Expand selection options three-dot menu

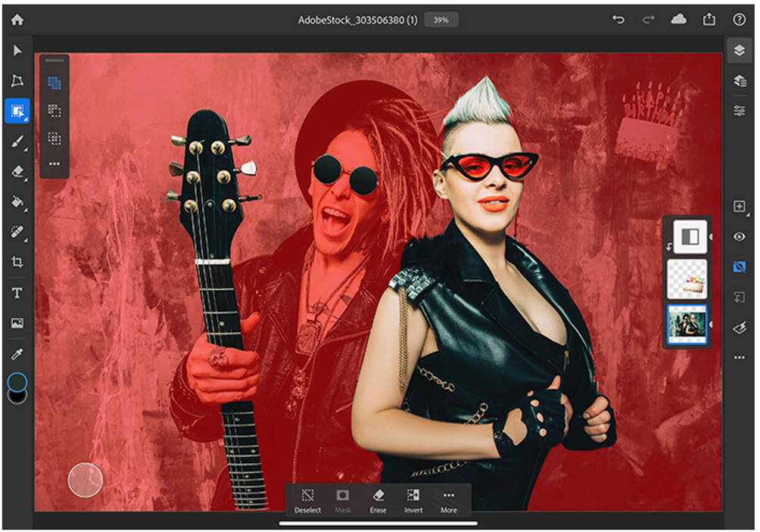click(x=55, y=163)
